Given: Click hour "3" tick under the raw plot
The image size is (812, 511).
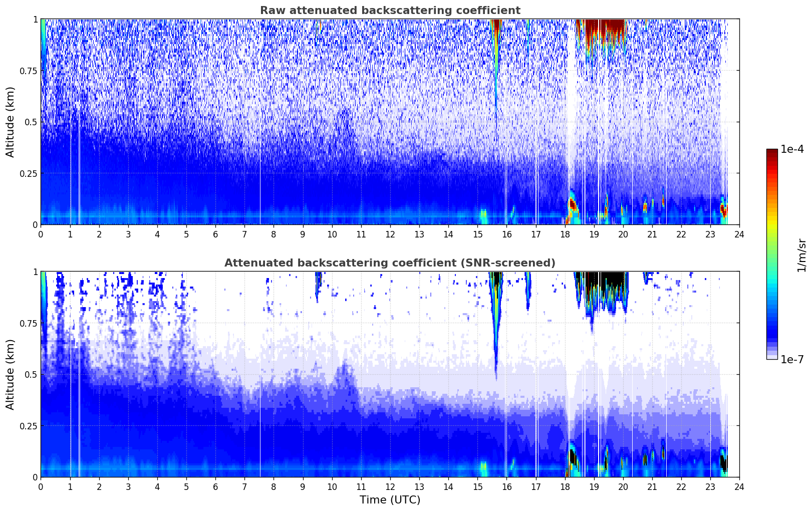Looking at the screenshot, I should tap(128, 234).
